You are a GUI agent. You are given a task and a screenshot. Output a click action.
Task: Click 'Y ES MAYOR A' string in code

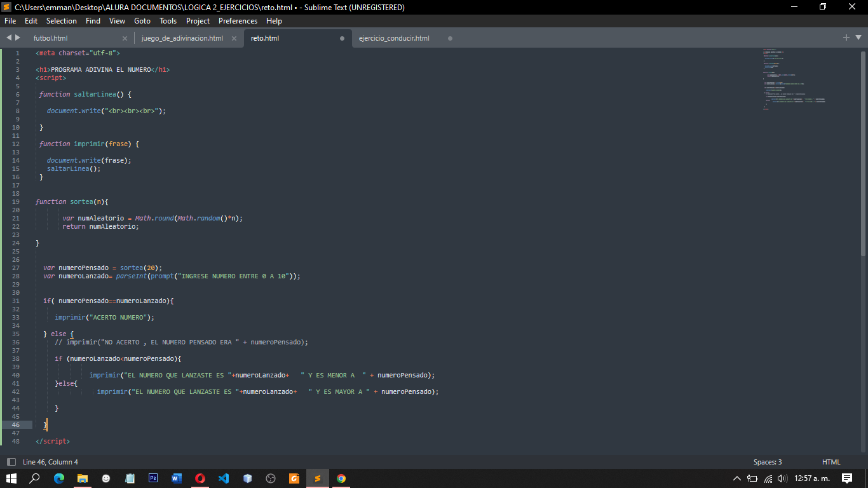tap(339, 391)
